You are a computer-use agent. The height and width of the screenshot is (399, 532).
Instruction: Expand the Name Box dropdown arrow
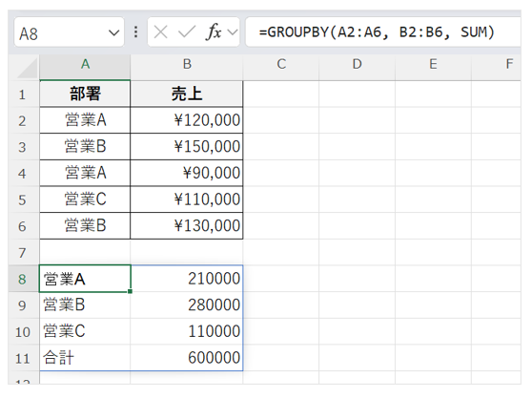[x=113, y=33]
